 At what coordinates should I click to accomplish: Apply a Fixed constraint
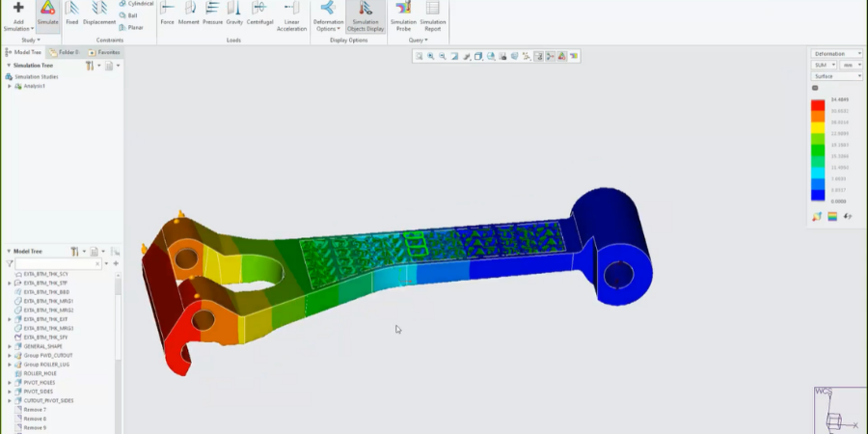71,13
